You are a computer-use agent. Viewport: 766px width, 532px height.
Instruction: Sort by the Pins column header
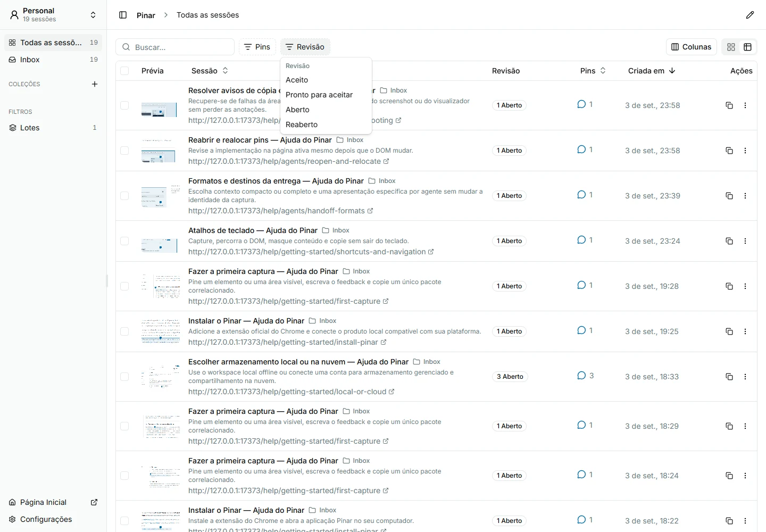tap(593, 71)
